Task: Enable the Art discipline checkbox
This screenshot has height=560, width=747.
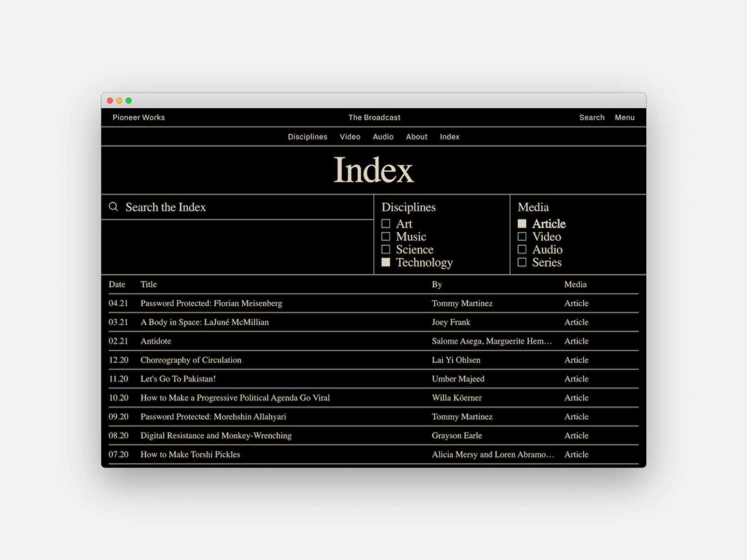Action: (386, 223)
